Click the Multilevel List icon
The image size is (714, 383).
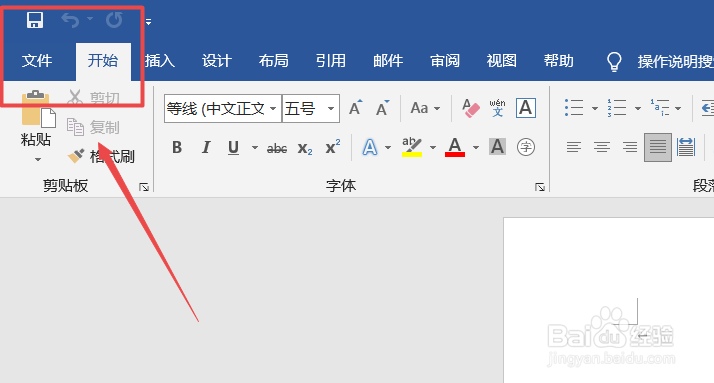659,108
